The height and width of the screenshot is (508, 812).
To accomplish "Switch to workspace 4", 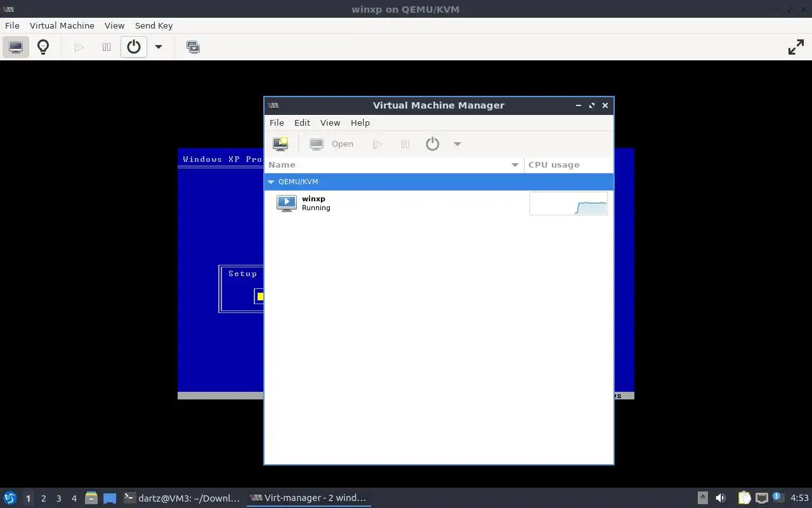I will (74, 498).
